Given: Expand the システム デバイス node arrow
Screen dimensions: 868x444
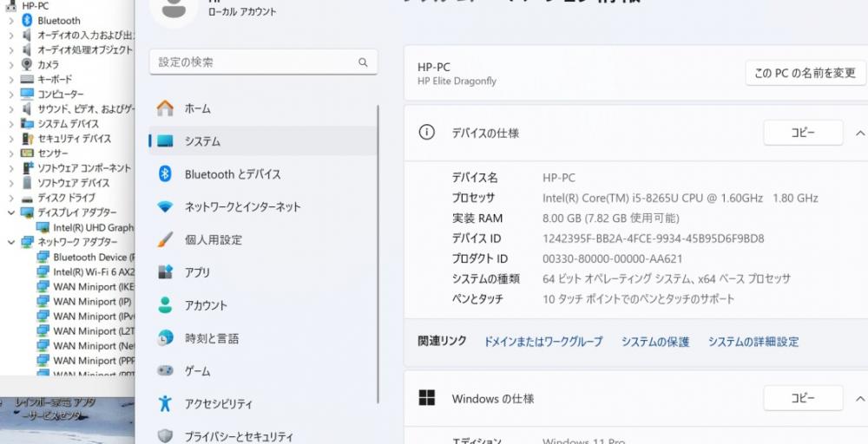Looking at the screenshot, I should 11,124.
